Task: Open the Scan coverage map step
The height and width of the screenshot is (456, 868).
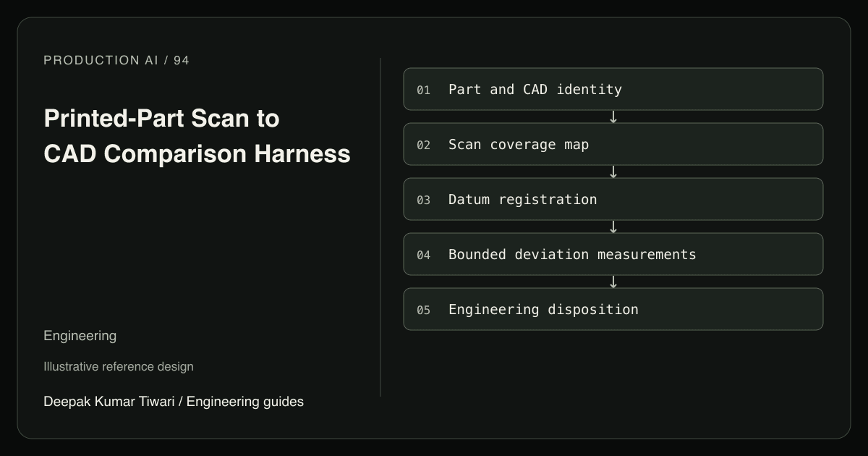Action: [x=613, y=144]
